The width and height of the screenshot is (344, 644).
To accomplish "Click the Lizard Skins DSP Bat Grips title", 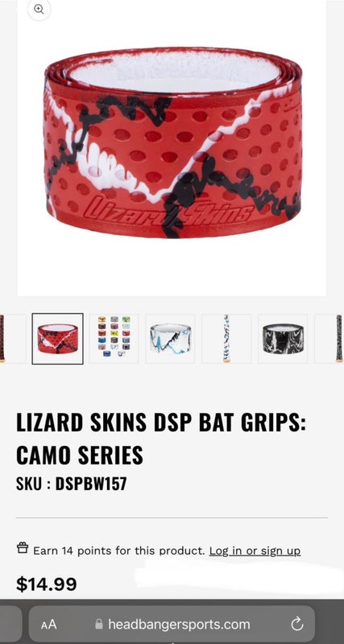I will click(161, 439).
